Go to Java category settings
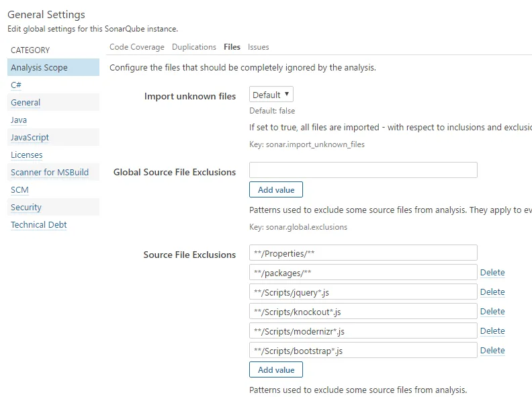Viewport: 532px width, 397px height. pyautogui.click(x=19, y=120)
